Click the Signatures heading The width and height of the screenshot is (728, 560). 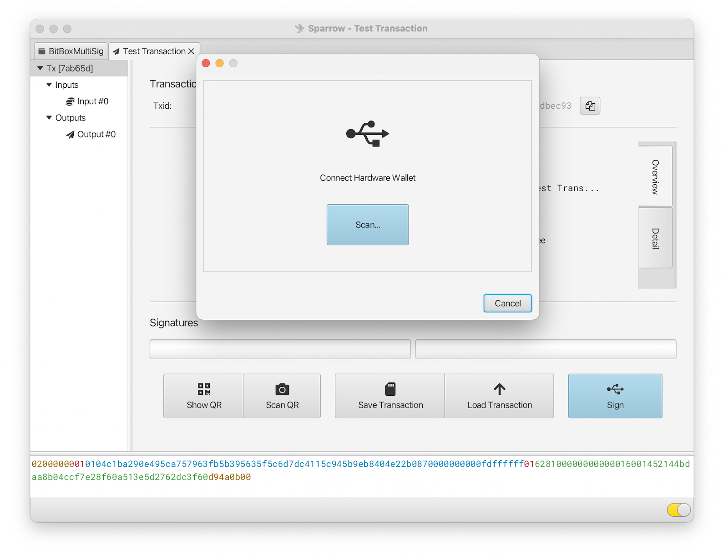[174, 323]
